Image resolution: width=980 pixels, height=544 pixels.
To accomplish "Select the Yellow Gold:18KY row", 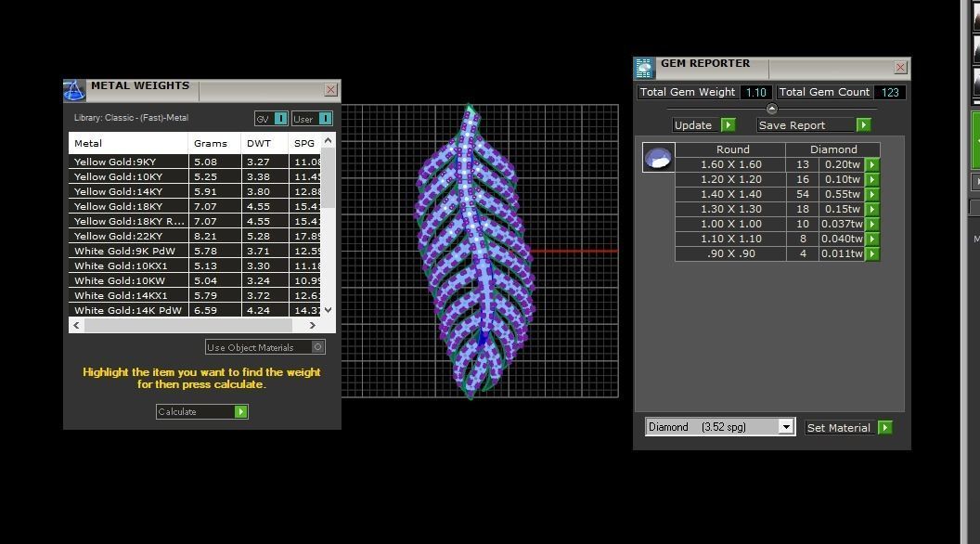I will (x=195, y=206).
